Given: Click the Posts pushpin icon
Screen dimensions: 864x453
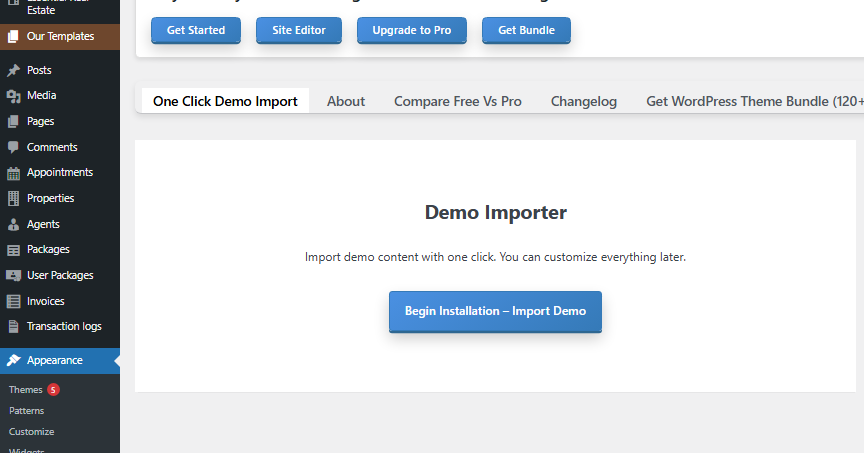Looking at the screenshot, I should 13,70.
